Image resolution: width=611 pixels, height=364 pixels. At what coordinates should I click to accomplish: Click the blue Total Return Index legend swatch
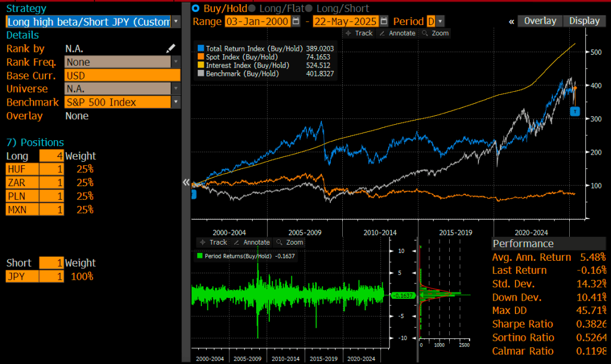click(x=201, y=47)
